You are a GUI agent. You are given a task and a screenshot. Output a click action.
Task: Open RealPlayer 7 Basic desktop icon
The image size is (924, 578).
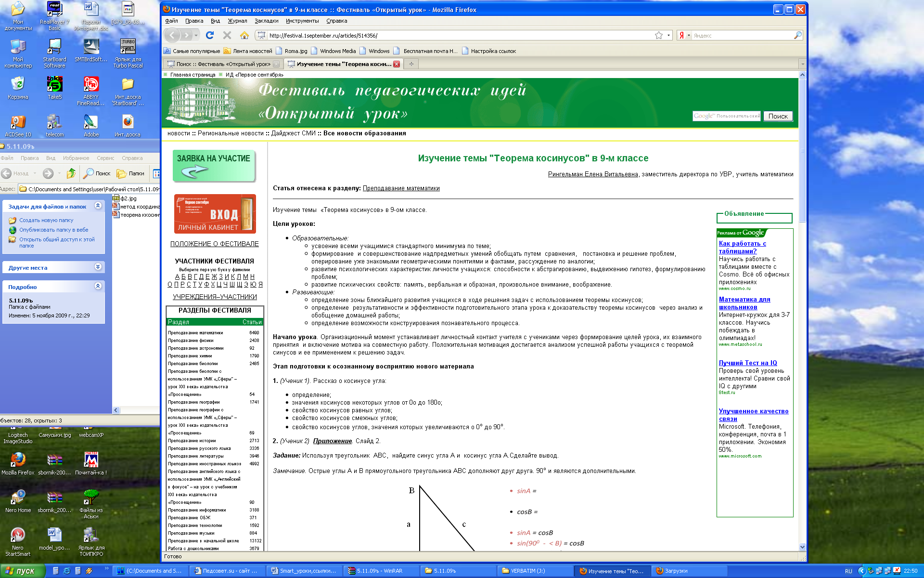coord(54,16)
